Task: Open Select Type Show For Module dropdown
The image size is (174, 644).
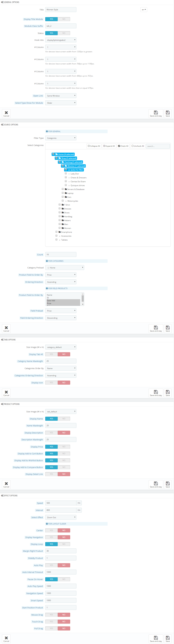Action: 61,103
